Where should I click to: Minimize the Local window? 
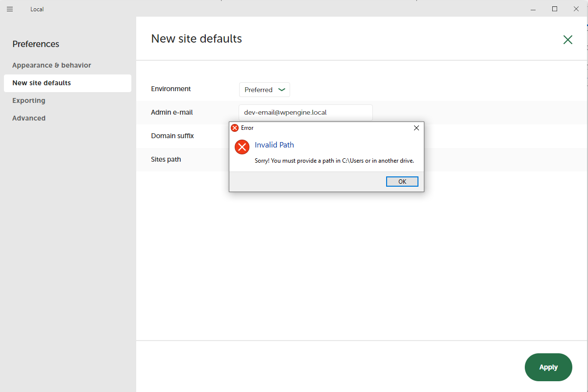[x=534, y=9]
